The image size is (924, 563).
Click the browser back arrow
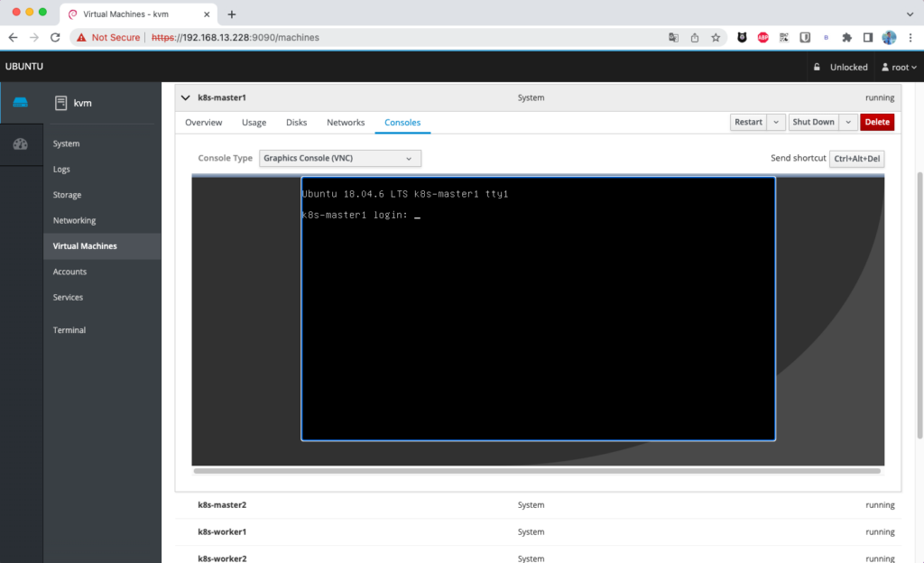[13, 37]
